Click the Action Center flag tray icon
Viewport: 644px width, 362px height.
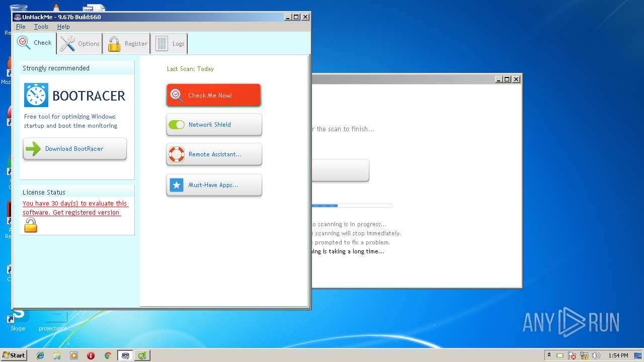pos(572,355)
